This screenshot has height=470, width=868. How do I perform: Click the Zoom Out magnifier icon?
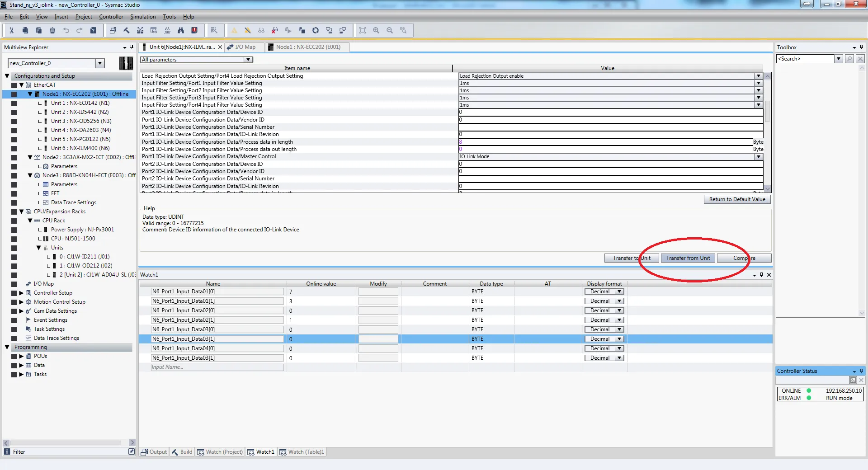pos(390,30)
